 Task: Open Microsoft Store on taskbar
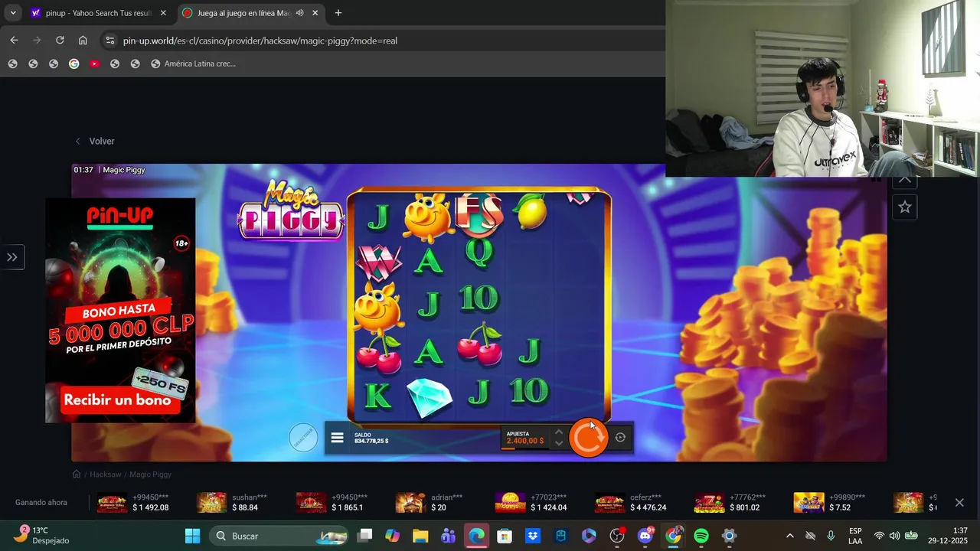point(504,536)
